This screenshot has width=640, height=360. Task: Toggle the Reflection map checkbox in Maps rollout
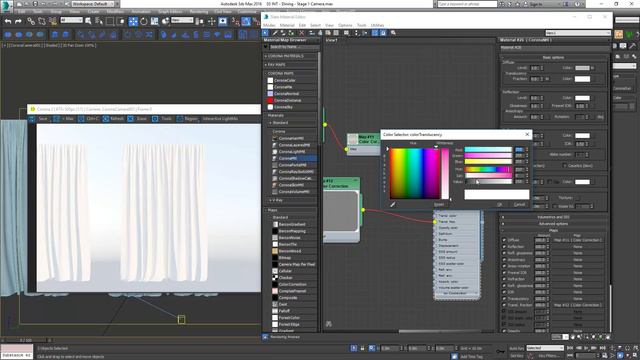click(x=504, y=247)
